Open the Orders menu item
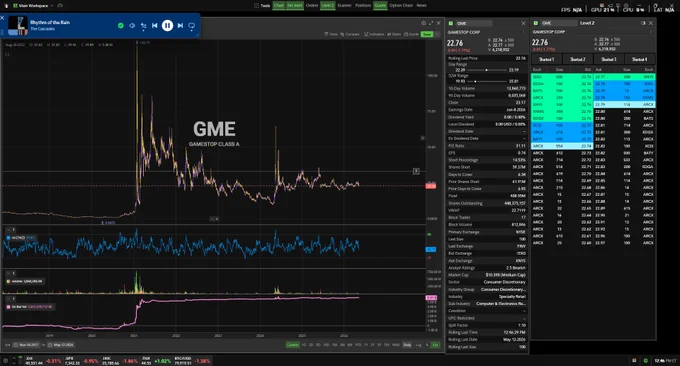680x366 pixels. [x=312, y=6]
